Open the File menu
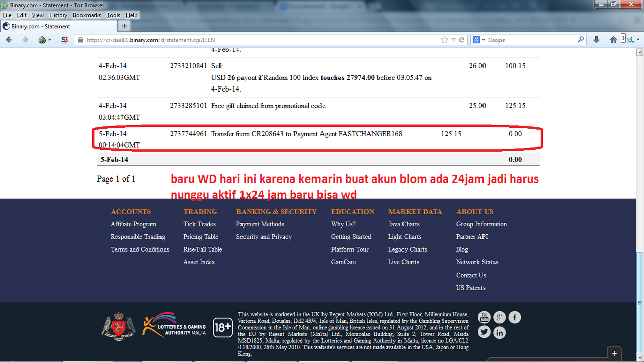 [7, 15]
